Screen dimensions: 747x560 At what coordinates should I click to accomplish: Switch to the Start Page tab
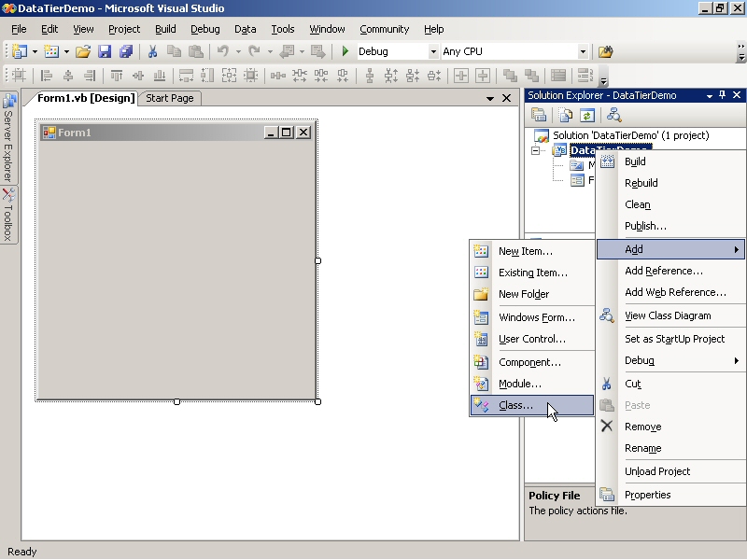pyautogui.click(x=170, y=98)
